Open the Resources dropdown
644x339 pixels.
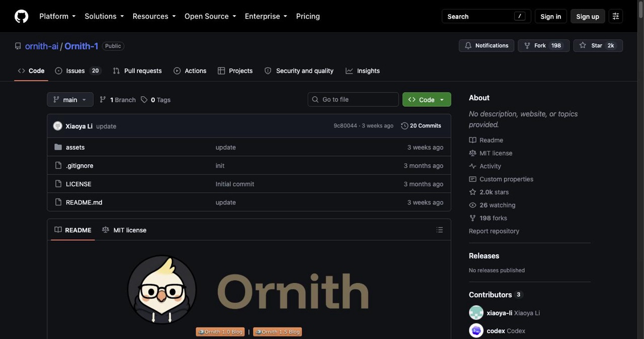click(x=154, y=16)
